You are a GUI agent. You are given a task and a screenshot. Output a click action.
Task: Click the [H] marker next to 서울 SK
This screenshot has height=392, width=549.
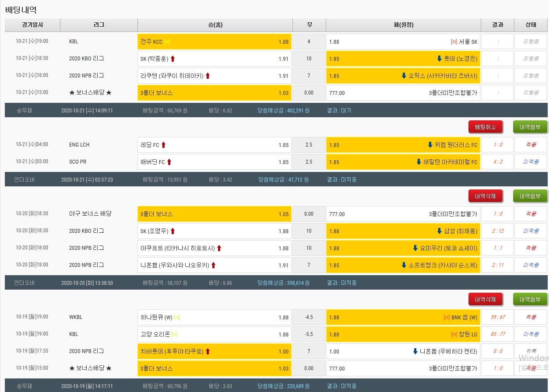pos(454,42)
